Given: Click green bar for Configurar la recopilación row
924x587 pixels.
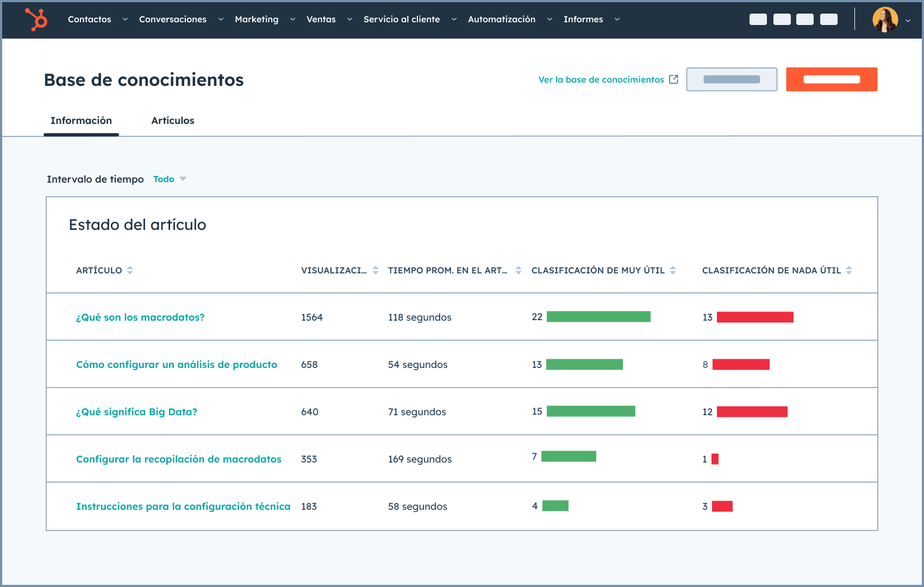Looking at the screenshot, I should pyautogui.click(x=569, y=457).
